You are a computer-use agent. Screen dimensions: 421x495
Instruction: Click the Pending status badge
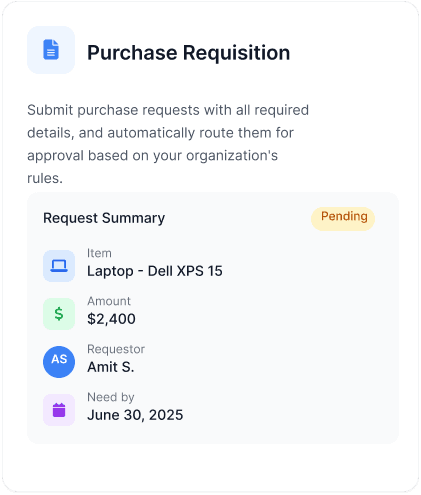(343, 219)
